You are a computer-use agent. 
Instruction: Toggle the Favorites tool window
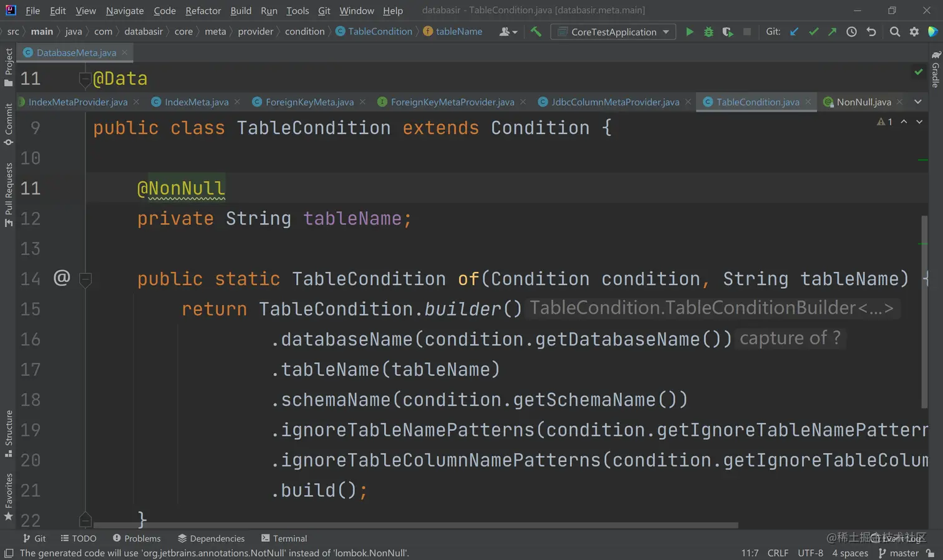[9, 497]
